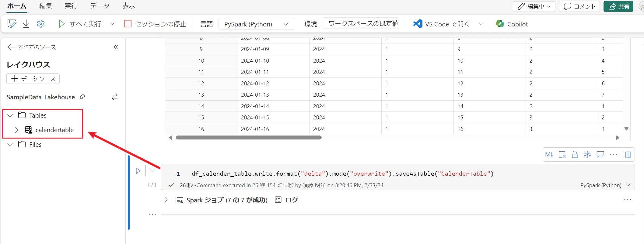Click the clear cell output icon
This screenshot has width=644, height=244.
pos(562,154)
